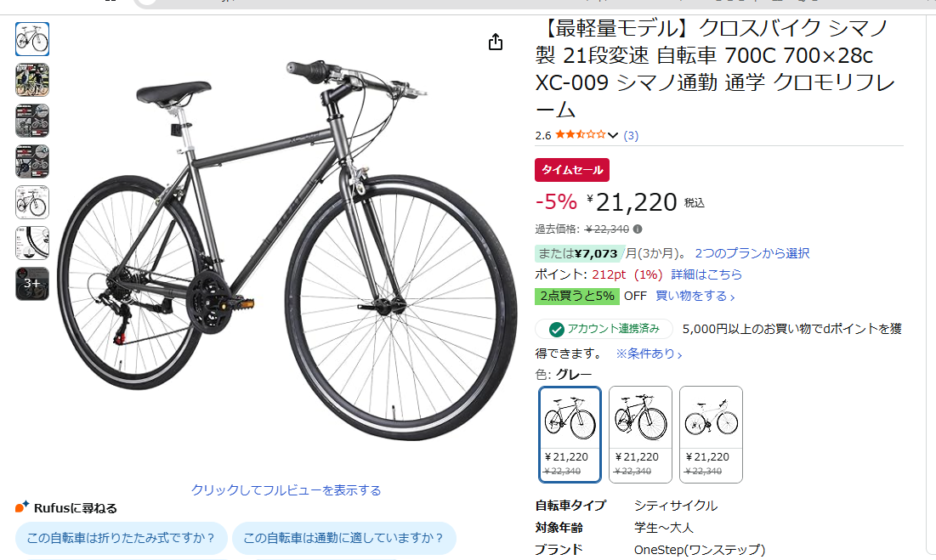
Task: Expand the rating breakdown chevron
Action: 613,135
